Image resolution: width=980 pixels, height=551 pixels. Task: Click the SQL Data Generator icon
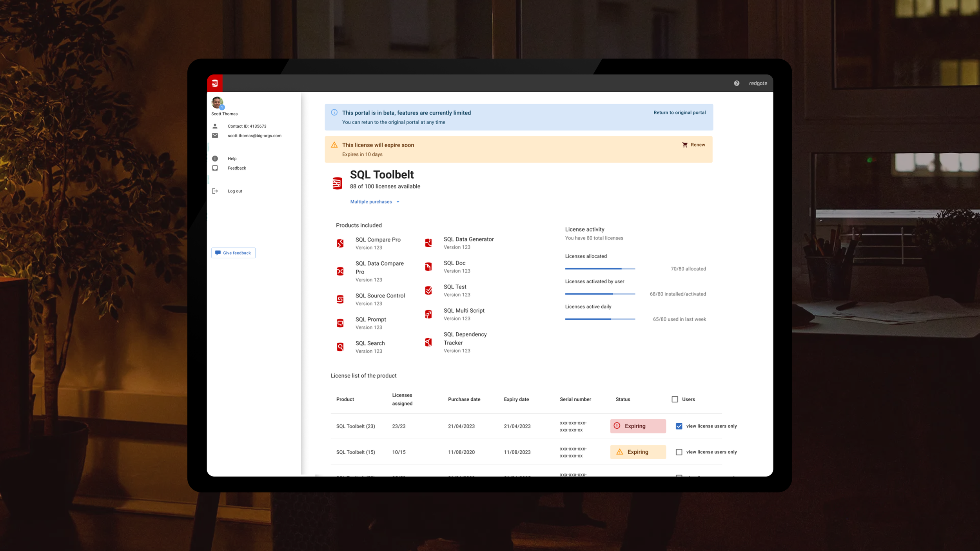[428, 243]
